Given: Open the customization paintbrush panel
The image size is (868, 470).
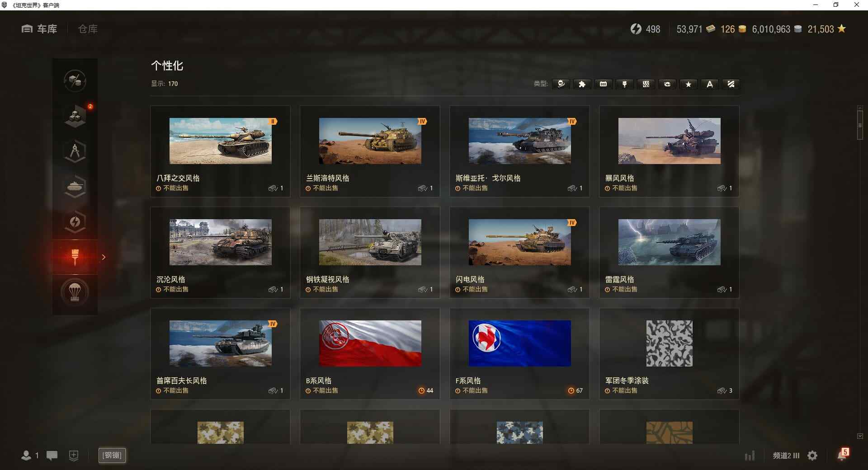Looking at the screenshot, I should tap(75, 256).
